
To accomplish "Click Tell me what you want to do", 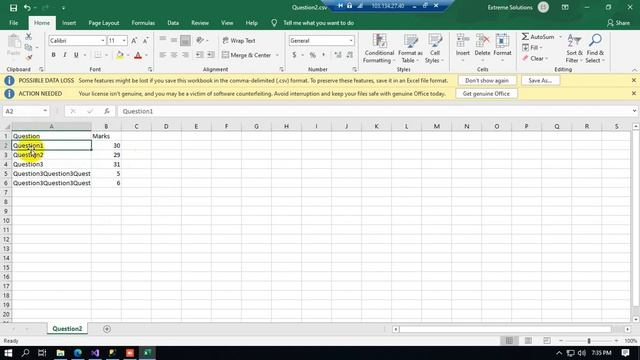I will click(x=318, y=23).
